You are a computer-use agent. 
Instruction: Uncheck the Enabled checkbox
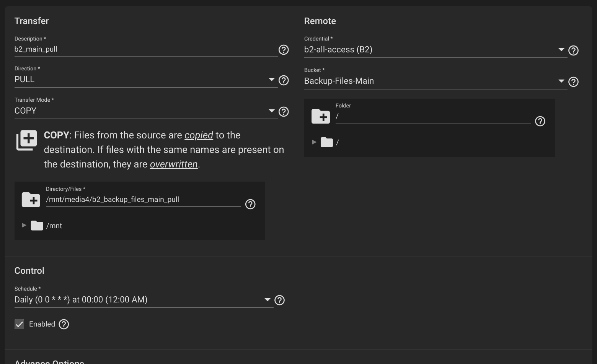[x=19, y=324]
